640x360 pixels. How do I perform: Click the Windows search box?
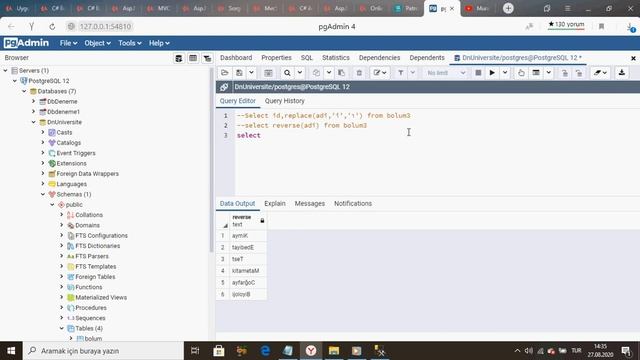104,351
